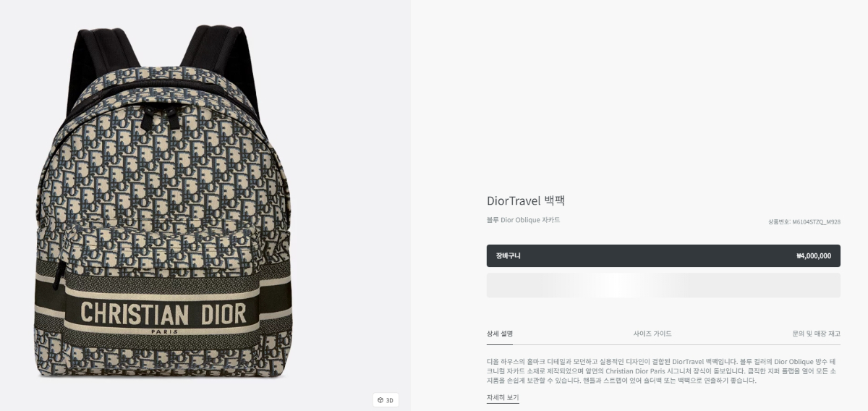Viewport: 868px width, 411px height.
Task: Click the CHRISTIAN DIOR band on backpack image
Action: point(163,313)
